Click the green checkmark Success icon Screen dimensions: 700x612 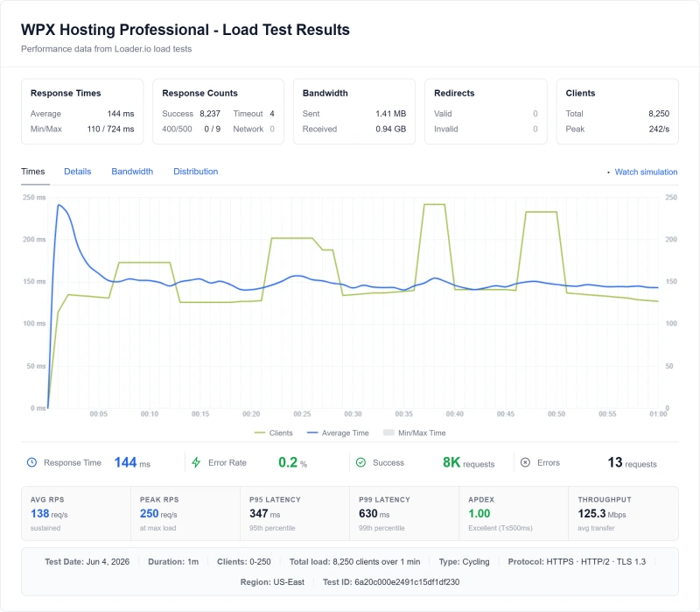click(360, 463)
